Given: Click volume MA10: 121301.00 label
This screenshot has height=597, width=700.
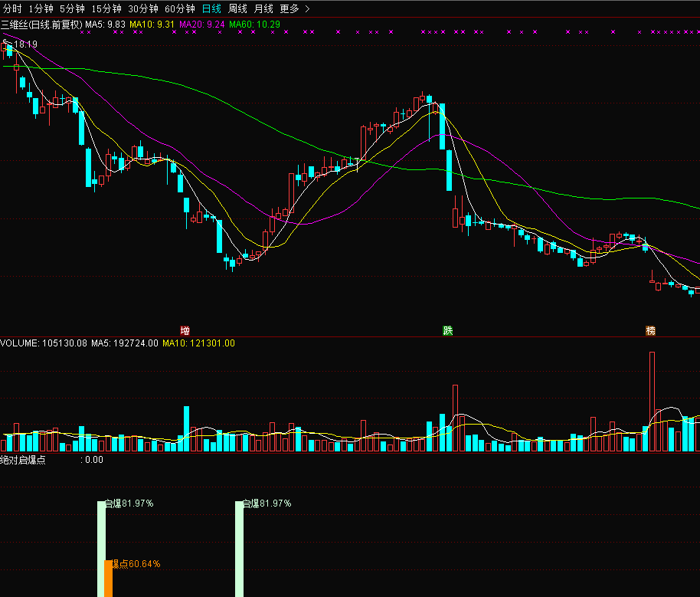Looking at the screenshot, I should 198,343.
